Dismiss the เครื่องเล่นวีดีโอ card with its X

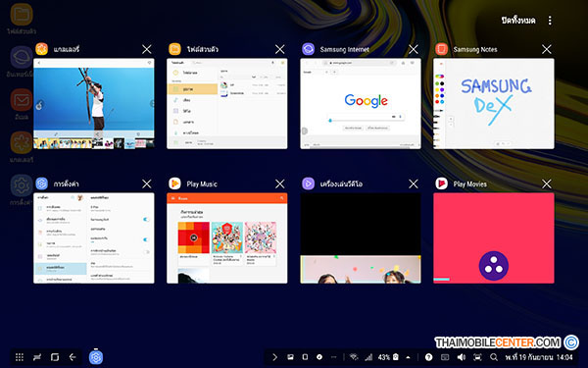click(414, 184)
